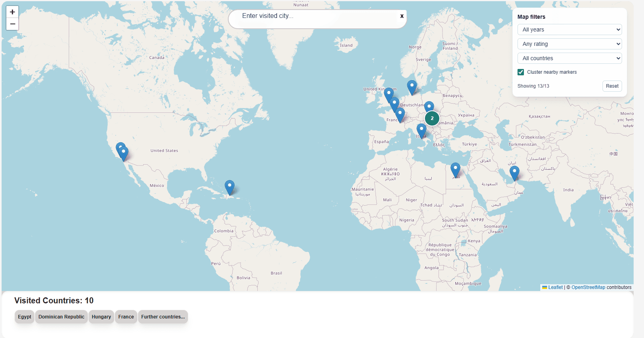644x338 pixels.
Task: Click the United States map label
Action: pos(164,151)
